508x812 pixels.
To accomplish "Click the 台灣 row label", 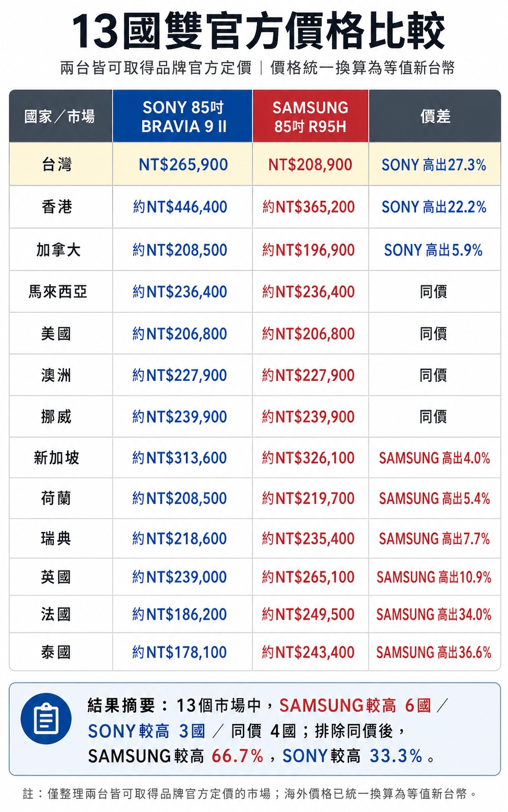I will pyautogui.click(x=57, y=164).
